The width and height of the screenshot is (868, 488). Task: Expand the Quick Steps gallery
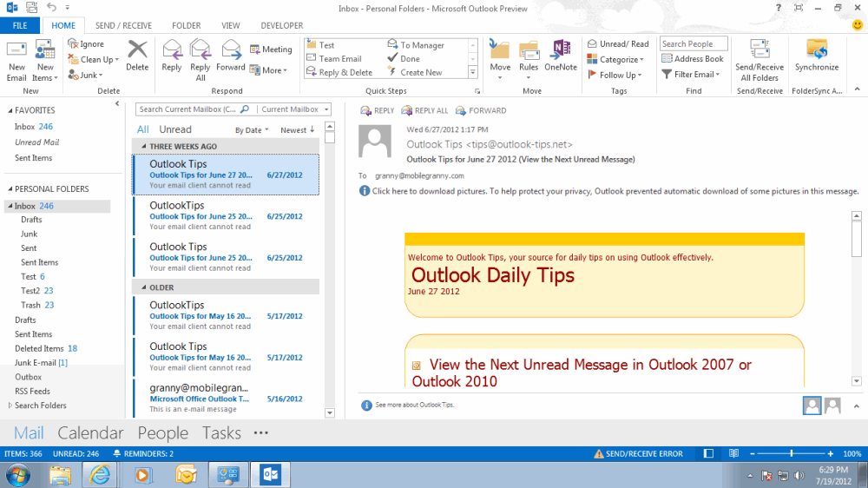pyautogui.click(x=473, y=72)
